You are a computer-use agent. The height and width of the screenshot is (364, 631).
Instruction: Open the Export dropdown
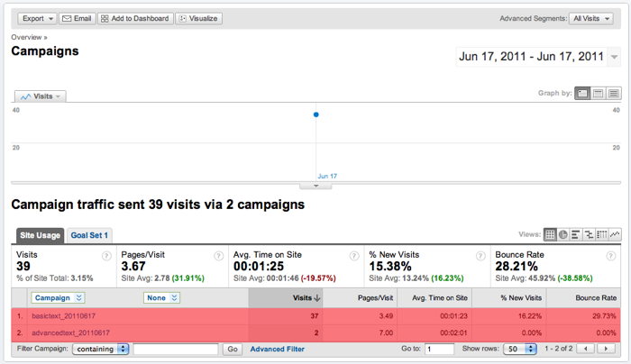pos(37,18)
